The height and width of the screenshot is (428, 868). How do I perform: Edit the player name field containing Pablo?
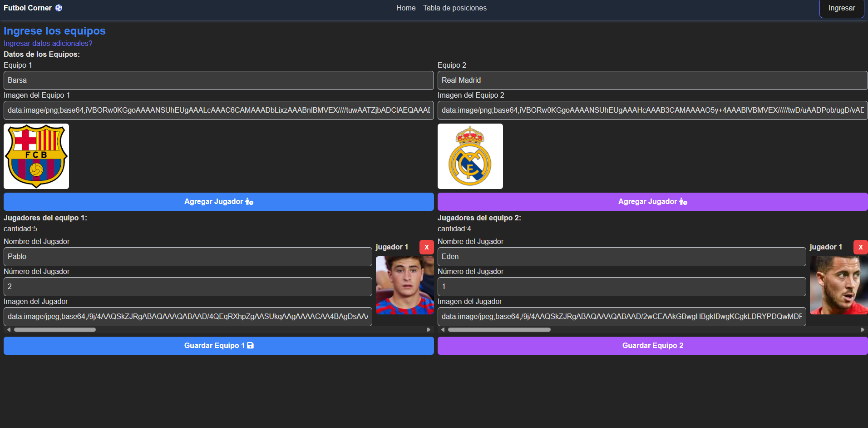(x=188, y=257)
